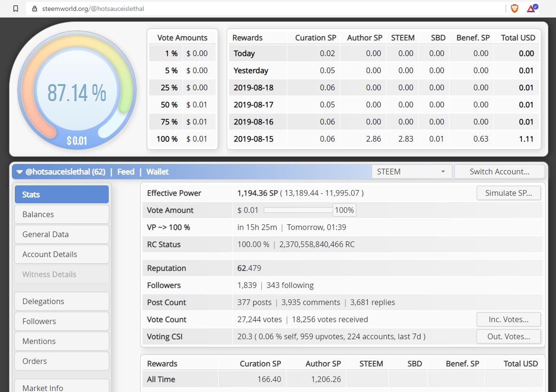
Task: Click the Out. Votes button
Action: pos(508,336)
